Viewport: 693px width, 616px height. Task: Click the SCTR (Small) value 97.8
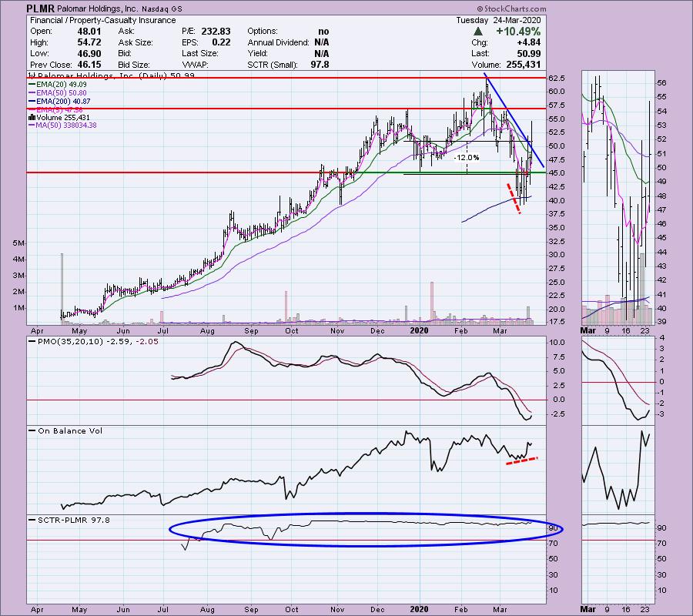320,65
